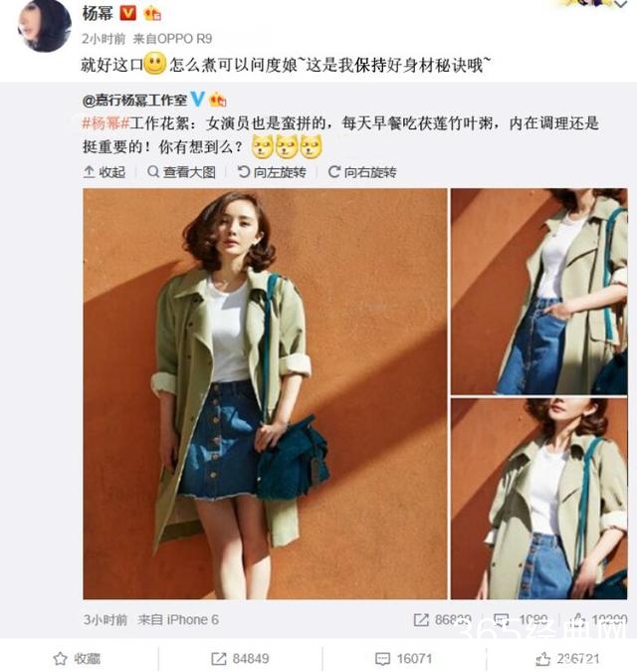Open the post options chevron at top right

pos(621,4)
